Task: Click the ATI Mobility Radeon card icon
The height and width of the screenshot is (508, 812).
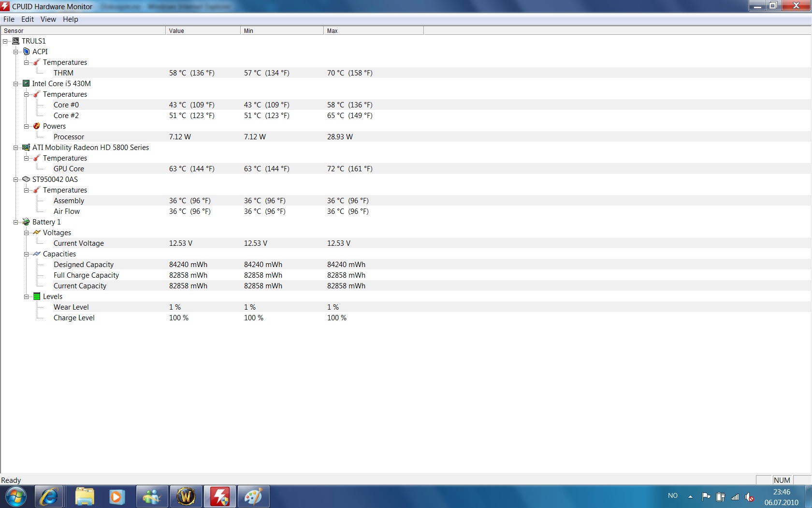Action: [27, 148]
